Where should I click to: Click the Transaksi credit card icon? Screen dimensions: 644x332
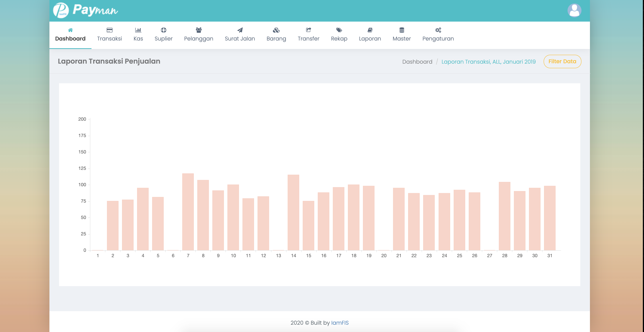tap(109, 30)
